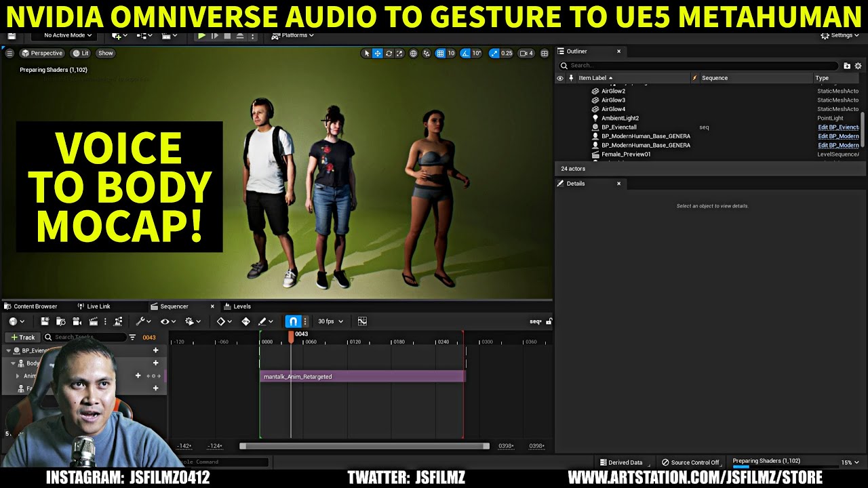Open the viewport layout maximize icon
The height and width of the screenshot is (488, 868).
545,54
